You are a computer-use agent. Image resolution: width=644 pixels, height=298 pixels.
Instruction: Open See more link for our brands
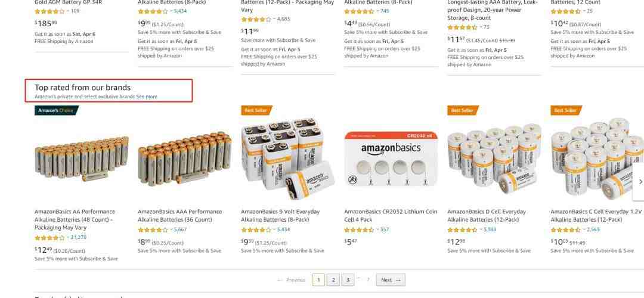tap(147, 97)
